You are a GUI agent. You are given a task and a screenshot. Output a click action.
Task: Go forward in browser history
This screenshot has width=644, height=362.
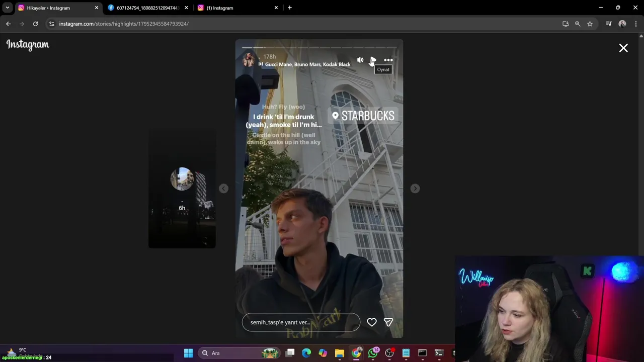[x=22, y=24]
